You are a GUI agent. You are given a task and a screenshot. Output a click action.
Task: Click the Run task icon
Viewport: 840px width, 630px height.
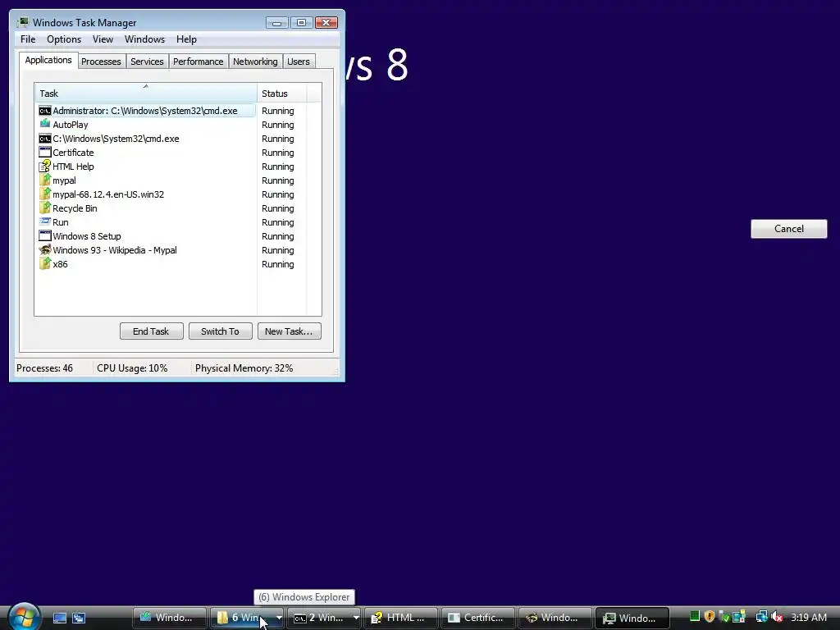click(45, 221)
